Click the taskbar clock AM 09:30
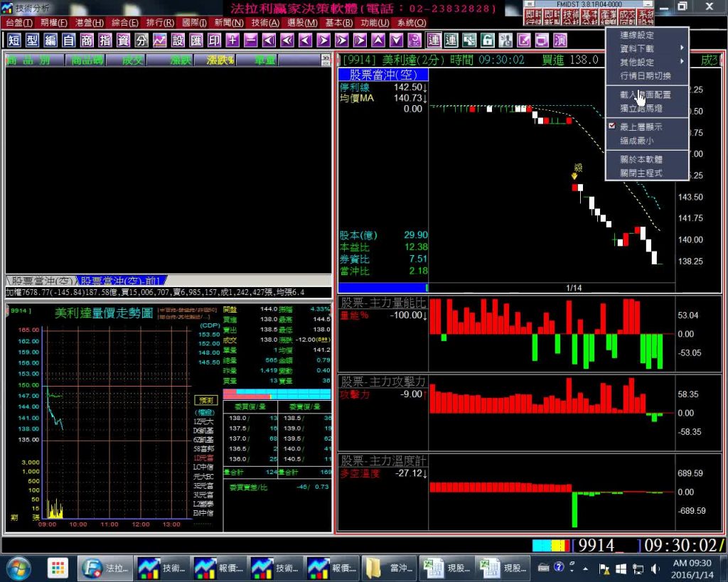This screenshot has height=582, width=728. (692, 568)
